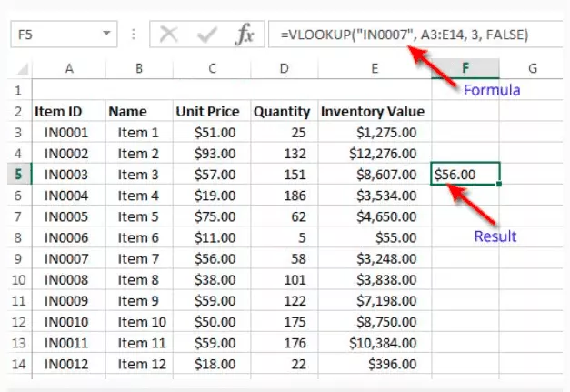Select cell containing IN0007

[68, 257]
